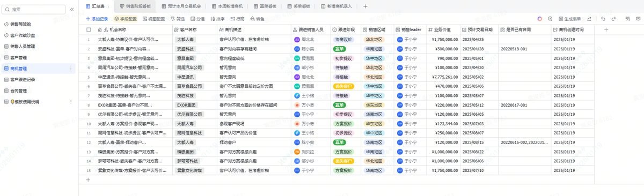Image resolution: width=644 pixels, height=196 pixels.
Task: Click the 协商议价 stage tag in row 1
Action: (x=343, y=40)
